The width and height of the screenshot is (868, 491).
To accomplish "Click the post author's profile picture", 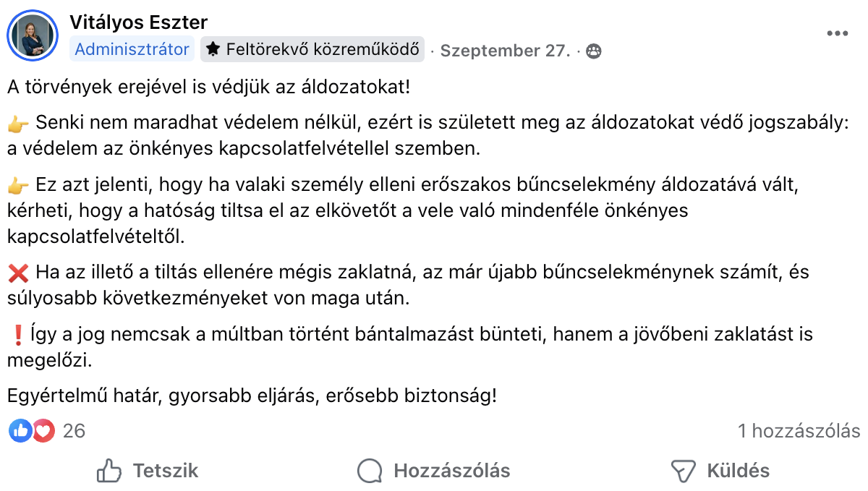I will [x=33, y=36].
